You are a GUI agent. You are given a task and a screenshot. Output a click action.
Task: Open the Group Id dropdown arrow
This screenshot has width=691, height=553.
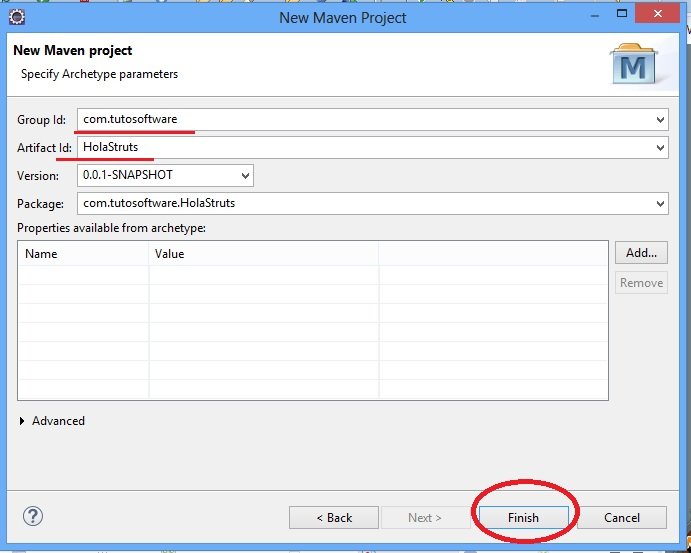(660, 119)
